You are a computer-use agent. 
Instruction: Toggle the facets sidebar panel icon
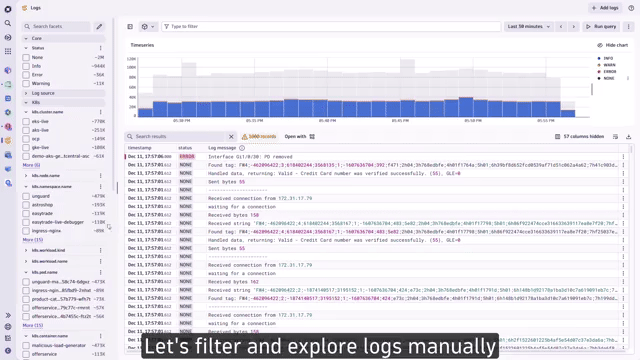(130, 27)
